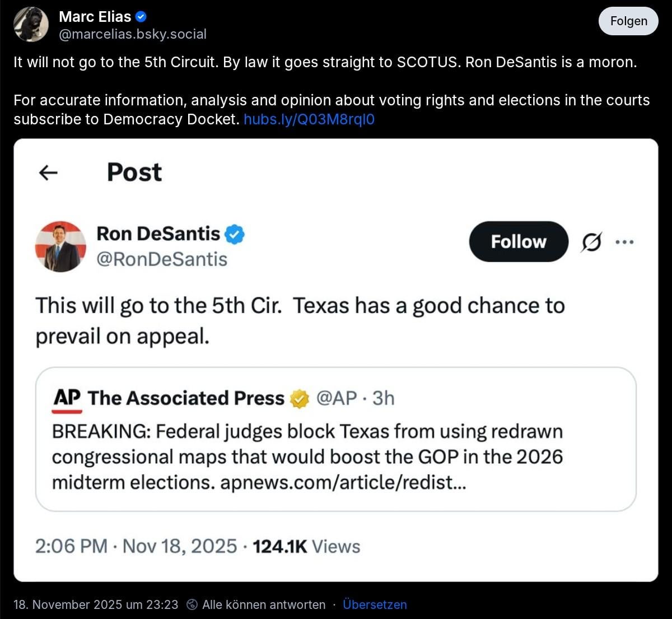The image size is (672, 619).
Task: Open the three-dot more options menu
Action: coord(624,242)
